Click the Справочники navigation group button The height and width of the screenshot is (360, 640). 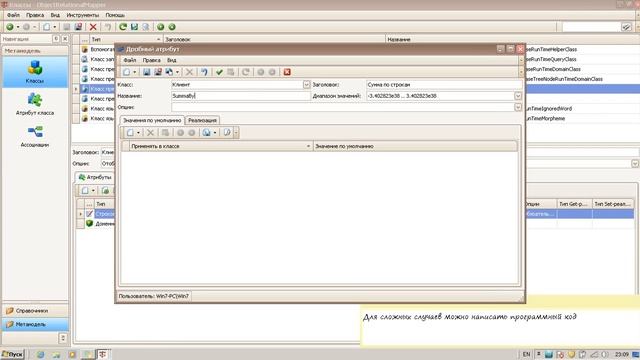tap(35, 311)
